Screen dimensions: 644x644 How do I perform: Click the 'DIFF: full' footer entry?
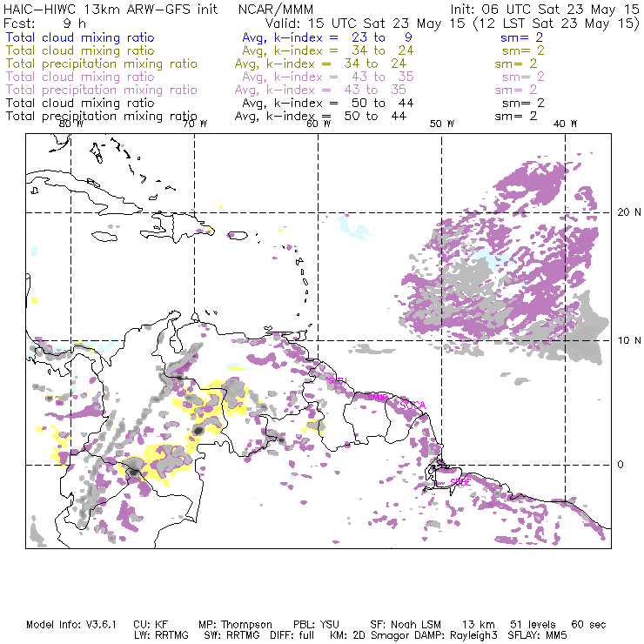pos(292,635)
